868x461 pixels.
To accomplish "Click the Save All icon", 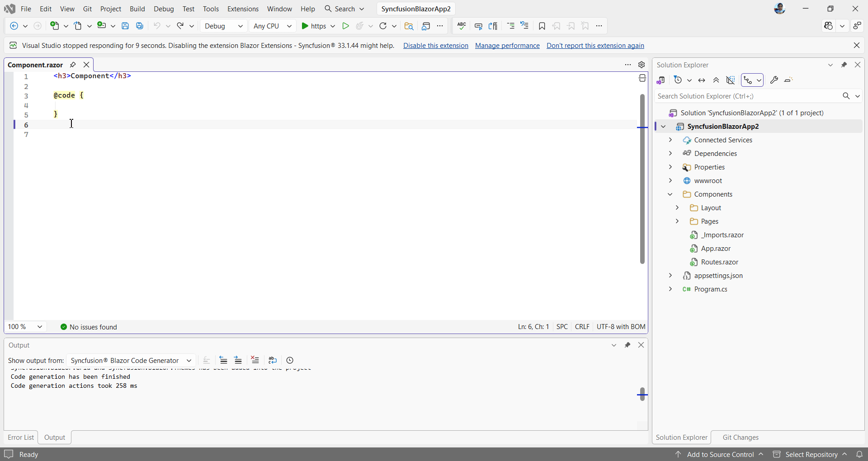I will point(140,26).
